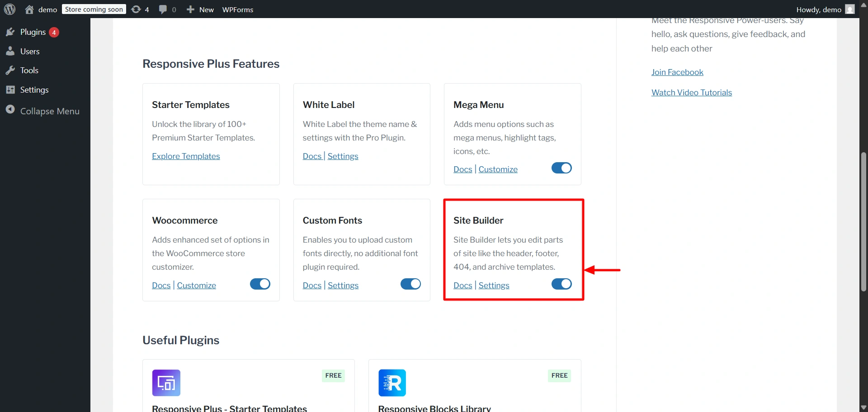The width and height of the screenshot is (868, 412).
Task: Click FREE badge on Starter Templates plugin
Action: pos(333,375)
